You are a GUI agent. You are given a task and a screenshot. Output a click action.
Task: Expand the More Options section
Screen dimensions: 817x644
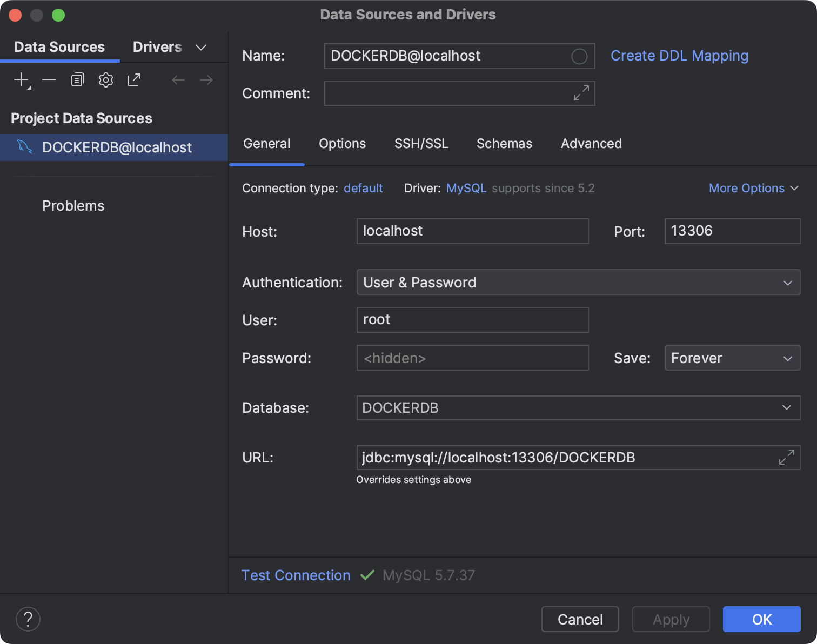(753, 188)
